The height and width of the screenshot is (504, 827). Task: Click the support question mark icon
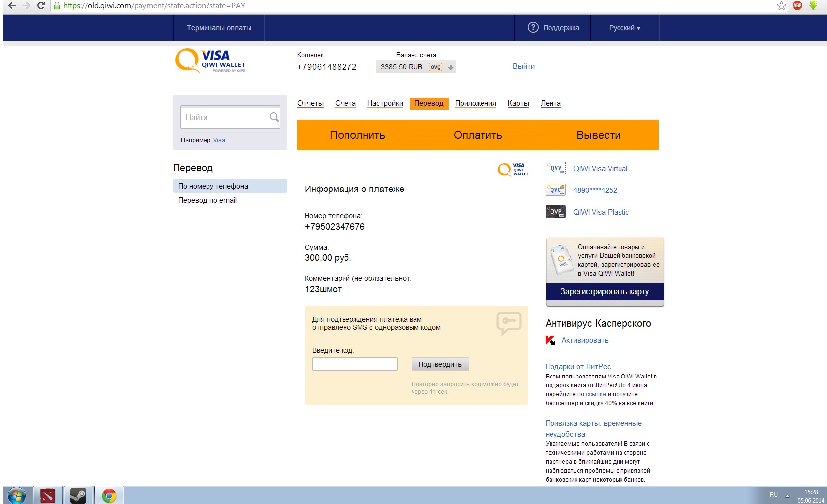(x=533, y=28)
